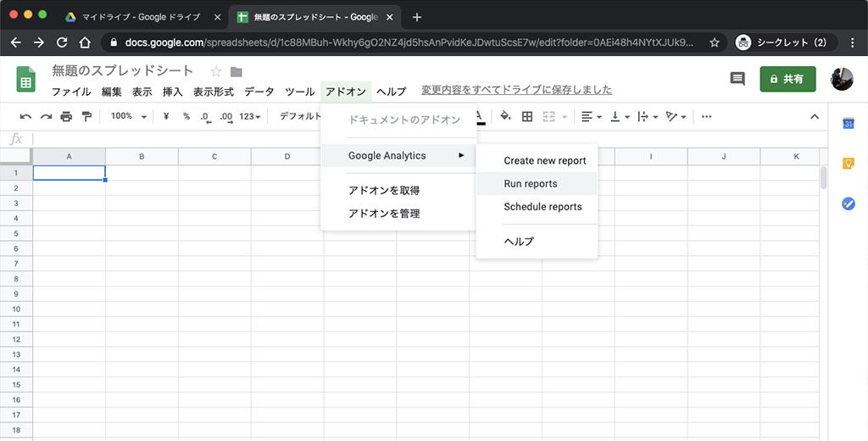The width and height of the screenshot is (868, 441).
Task: Click the browser forward arrow
Action: click(39, 42)
